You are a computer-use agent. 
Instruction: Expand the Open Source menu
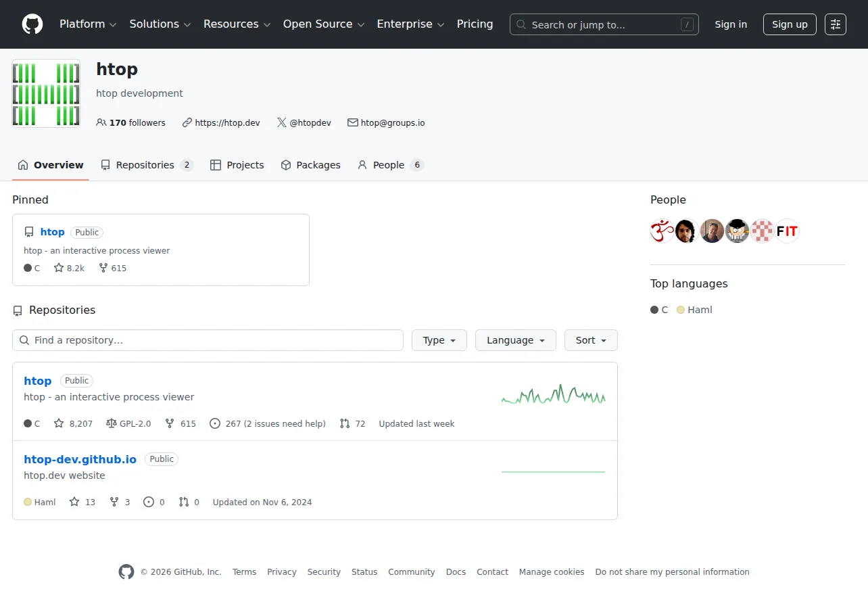click(324, 24)
